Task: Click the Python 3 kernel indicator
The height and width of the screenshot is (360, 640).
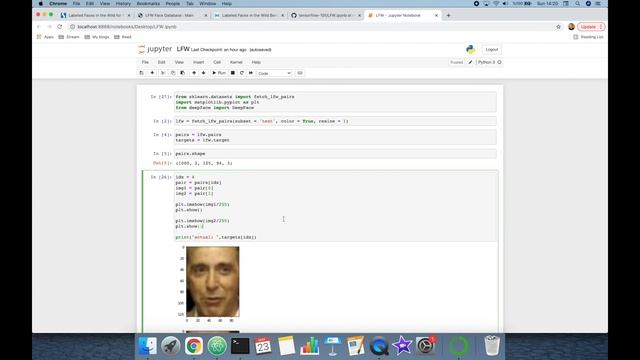Action: click(x=489, y=62)
